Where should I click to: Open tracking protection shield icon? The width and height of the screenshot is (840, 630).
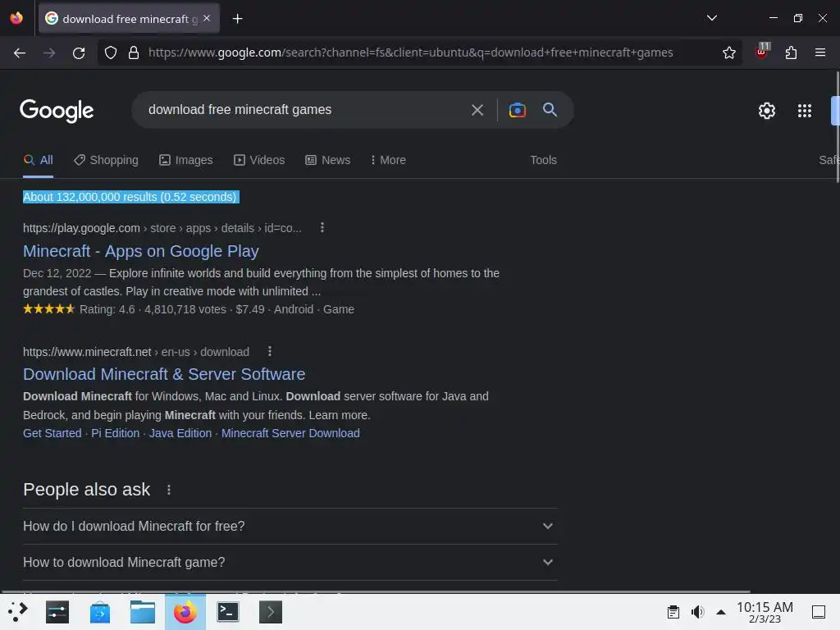point(111,52)
